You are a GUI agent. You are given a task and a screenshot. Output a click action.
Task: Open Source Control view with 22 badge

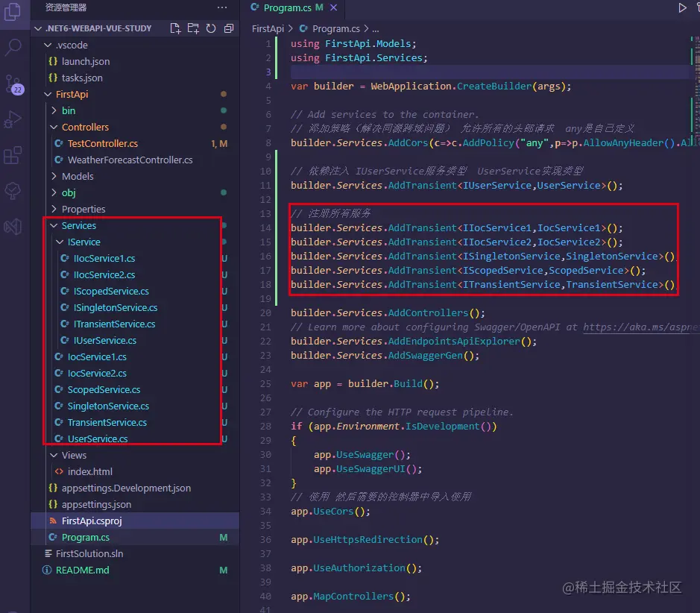(13, 84)
